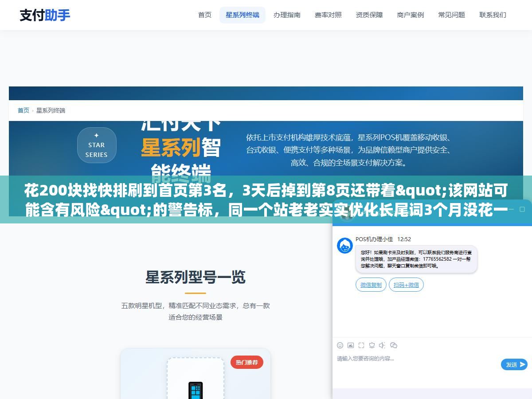
Task: Click the agent avatar of POS机办理小佳
Action: tap(345, 246)
